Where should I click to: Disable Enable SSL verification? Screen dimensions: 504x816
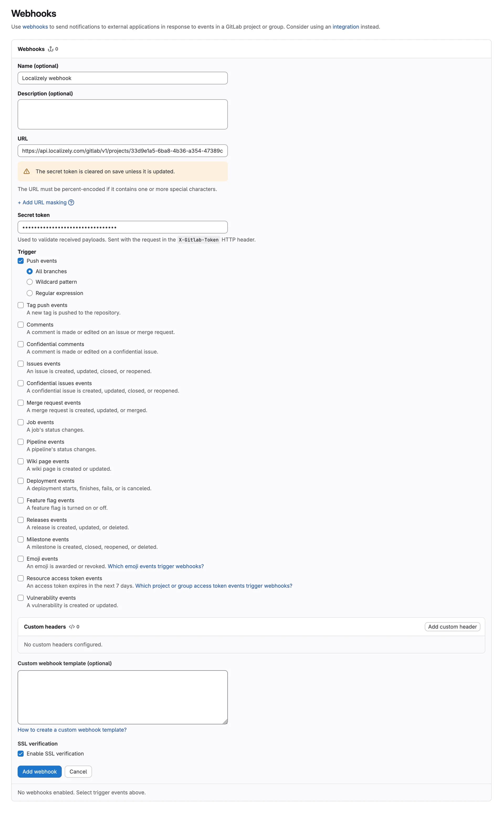[21, 754]
